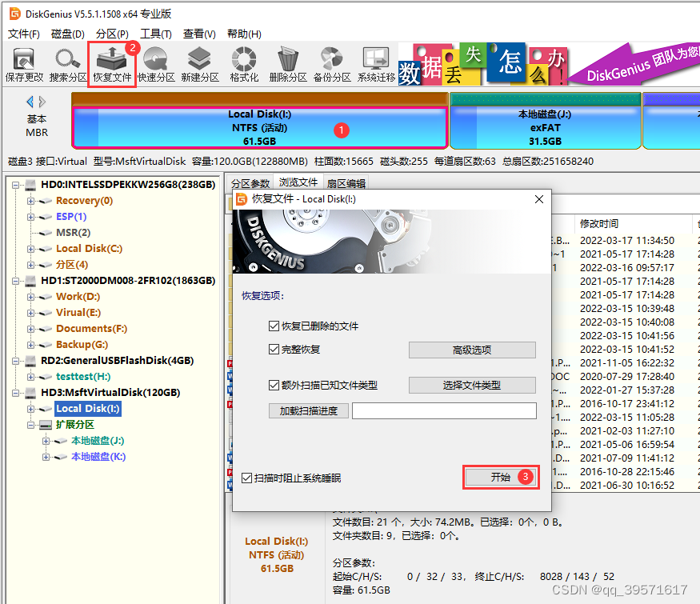This screenshot has height=604, width=700.
Task: Select Virual(E:) in the tree
Action: [x=78, y=313]
